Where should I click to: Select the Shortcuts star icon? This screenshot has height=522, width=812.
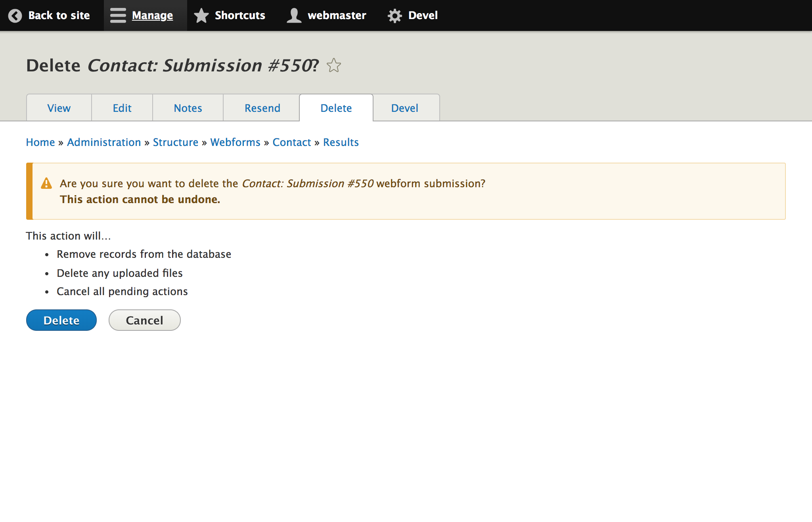pyautogui.click(x=201, y=15)
